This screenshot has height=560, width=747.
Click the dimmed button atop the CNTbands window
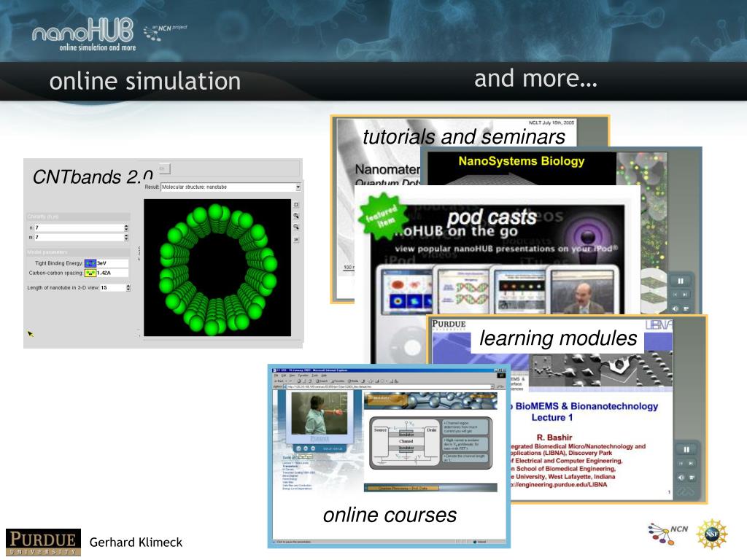coord(163,168)
